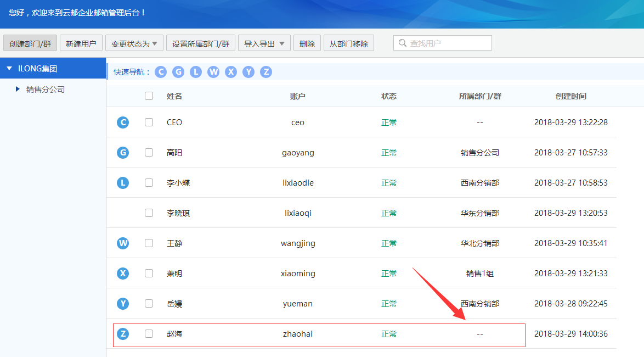Jump to letter W in quick navigation
This screenshot has height=357, width=644.
(213, 72)
